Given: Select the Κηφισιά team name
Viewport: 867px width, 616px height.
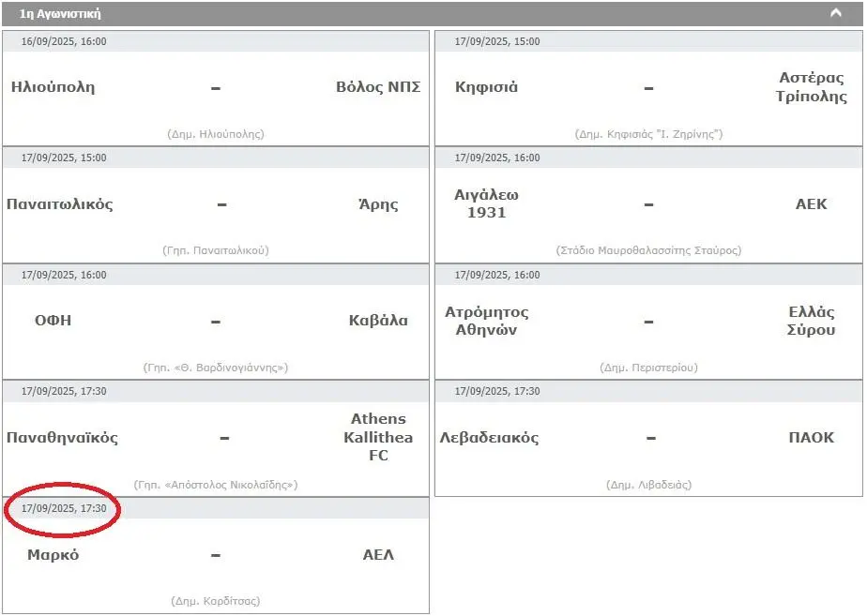Looking at the screenshot, I should click(x=486, y=87).
